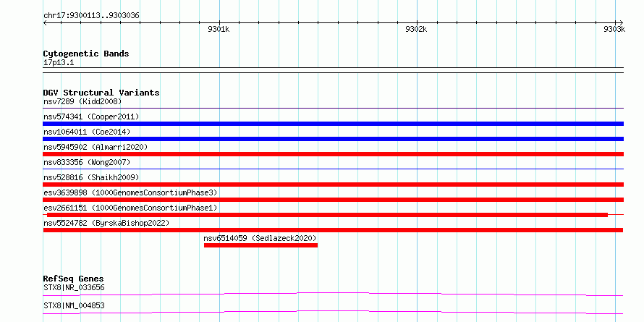Open nsv528816 (Shaikh2009) variant label
Screen dimensions: 644x322
coord(91,177)
